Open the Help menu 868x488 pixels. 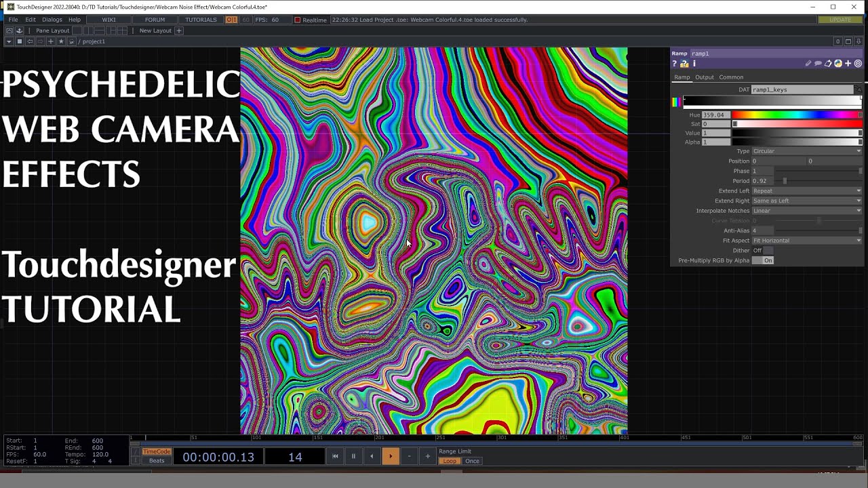[x=75, y=20]
